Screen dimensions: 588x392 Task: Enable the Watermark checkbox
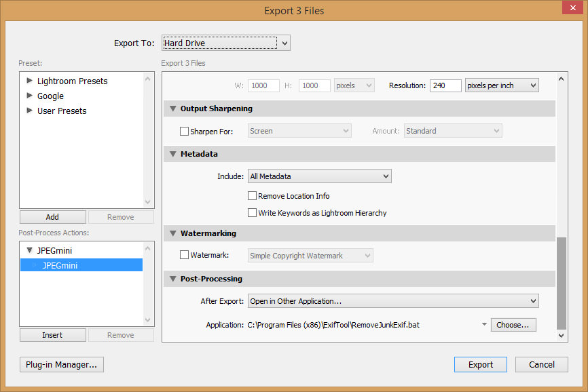(184, 256)
